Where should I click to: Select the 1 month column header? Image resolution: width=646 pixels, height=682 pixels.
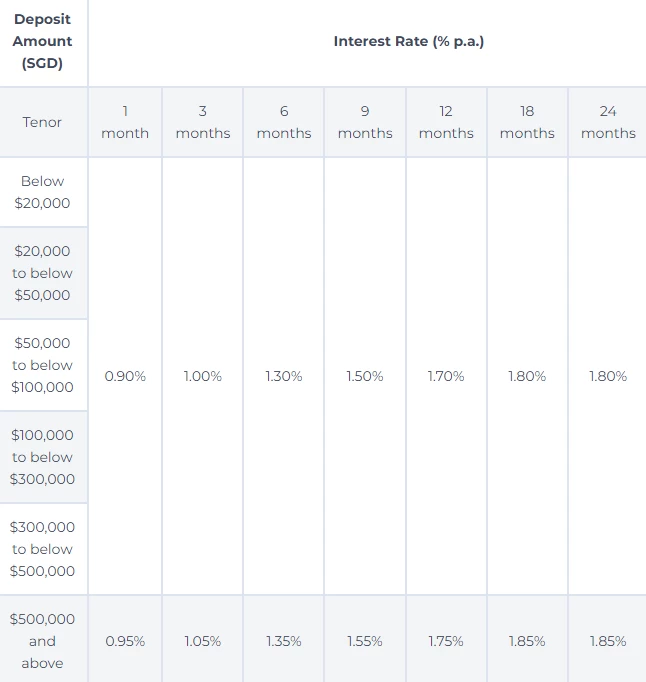pyautogui.click(x=125, y=122)
